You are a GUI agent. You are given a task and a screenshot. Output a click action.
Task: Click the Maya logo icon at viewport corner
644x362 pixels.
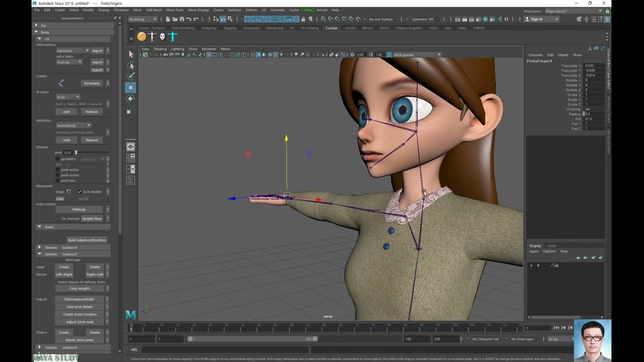(x=130, y=315)
